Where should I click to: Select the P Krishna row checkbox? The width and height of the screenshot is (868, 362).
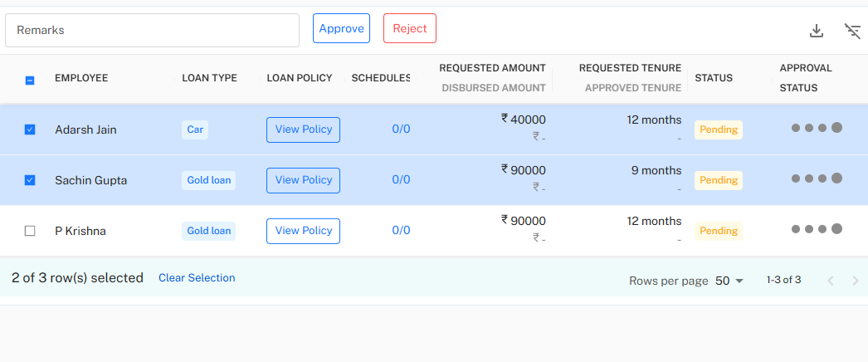(x=30, y=231)
